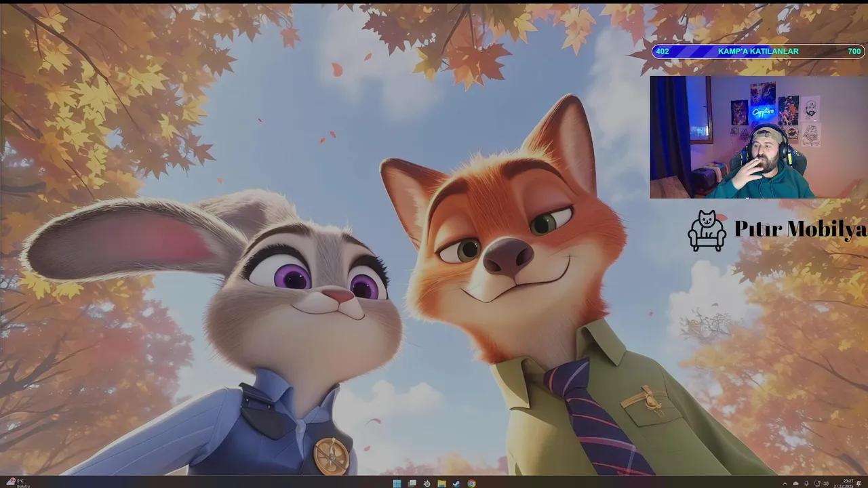Open Task View from the taskbar
Screen dimensions: 868x488
412,483
